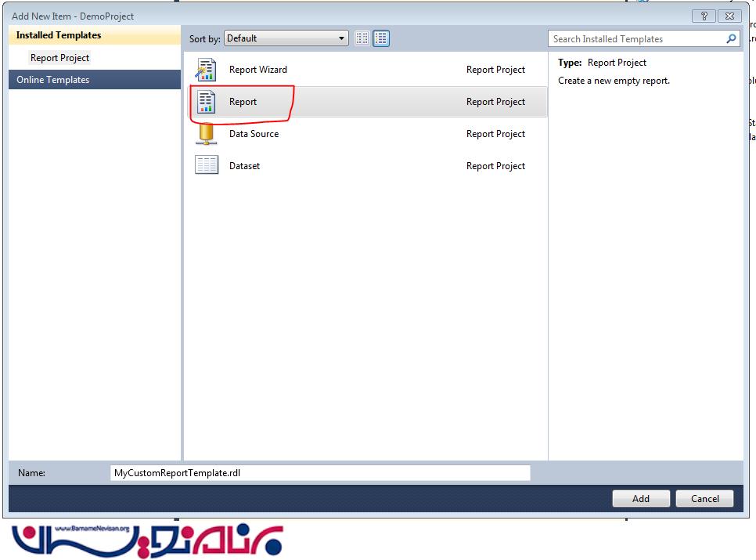
Task: Pick the Dataset template icon
Action: tap(207, 165)
